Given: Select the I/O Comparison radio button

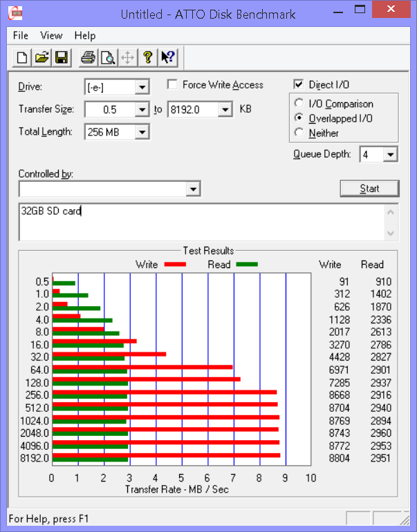Looking at the screenshot, I should pos(299,103).
